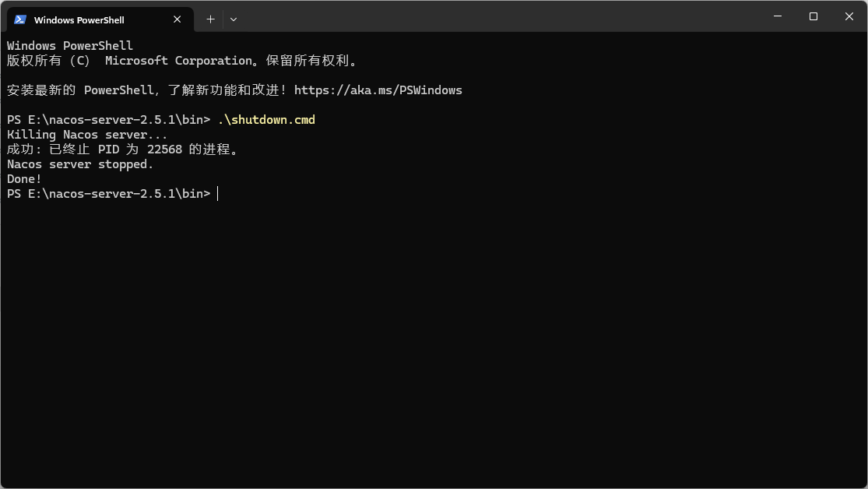Click 'Microsoft Corporation' in the copyright line
Image resolution: width=868 pixels, height=489 pixels.
179,61
